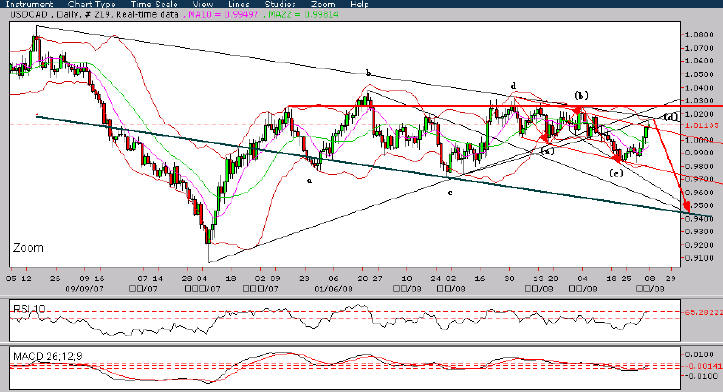723x392 pixels.
Task: Click the MACD value -0.00141 label
Action: click(x=703, y=366)
